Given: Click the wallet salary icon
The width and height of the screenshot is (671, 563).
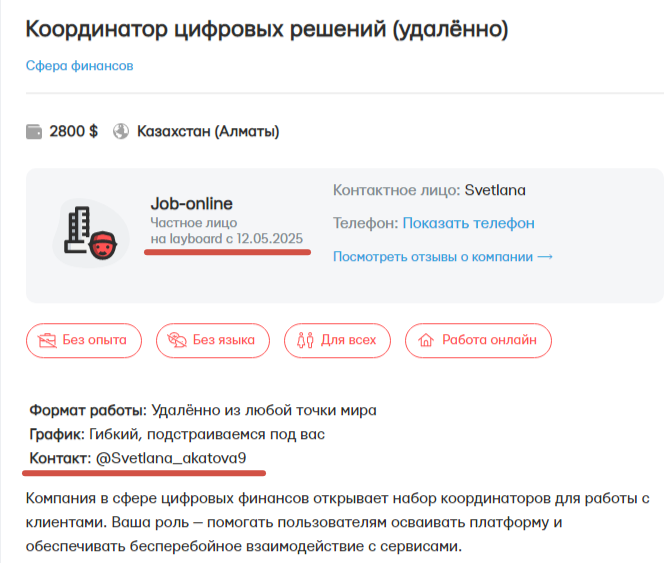Looking at the screenshot, I should point(34,131).
